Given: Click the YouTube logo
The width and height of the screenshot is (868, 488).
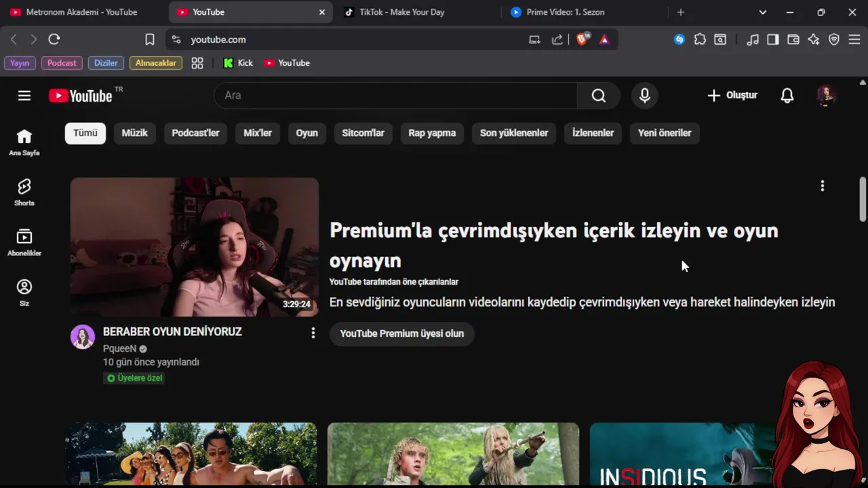Looking at the screenshot, I should (x=81, y=96).
